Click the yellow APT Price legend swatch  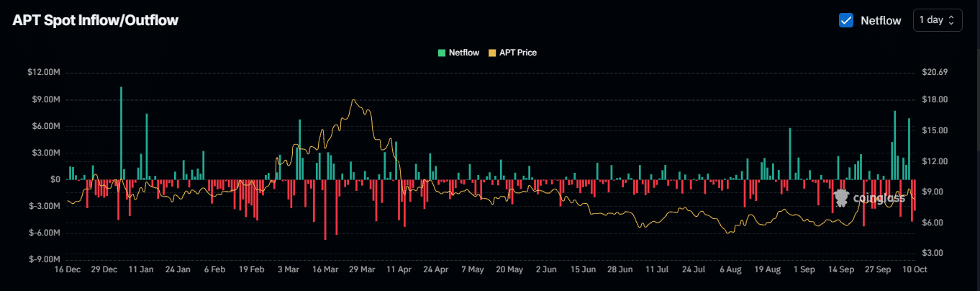pyautogui.click(x=492, y=53)
